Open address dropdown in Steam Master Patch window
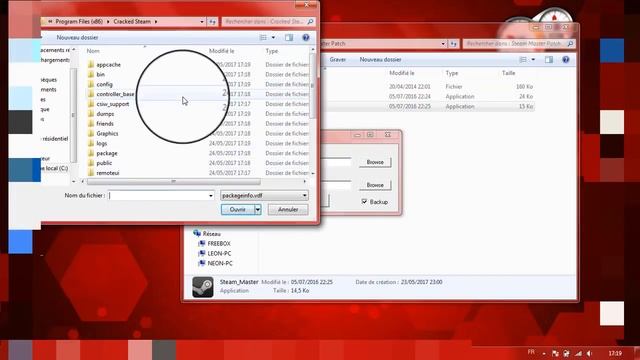 point(443,44)
